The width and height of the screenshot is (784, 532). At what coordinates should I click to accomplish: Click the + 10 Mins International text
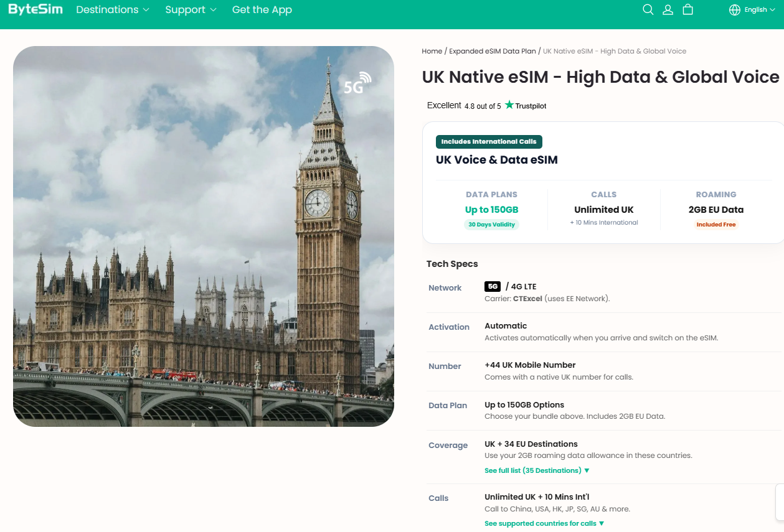603,223
